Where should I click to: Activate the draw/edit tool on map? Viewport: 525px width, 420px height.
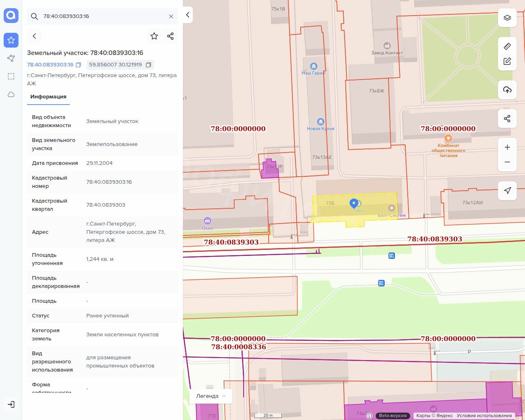coord(507,62)
